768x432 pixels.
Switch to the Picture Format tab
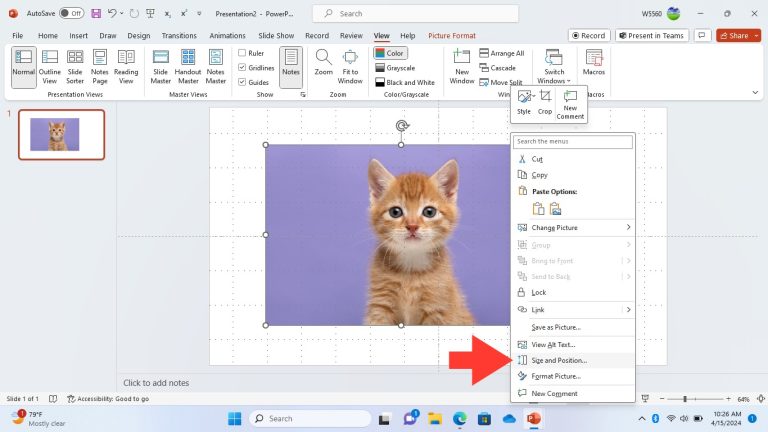(x=452, y=36)
